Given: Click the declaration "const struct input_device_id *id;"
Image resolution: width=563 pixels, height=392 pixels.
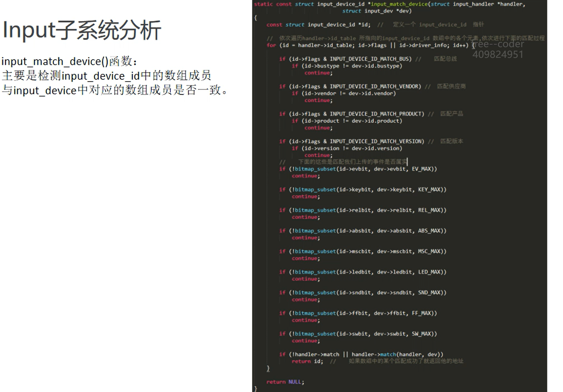Looking at the screenshot, I should [x=318, y=25].
